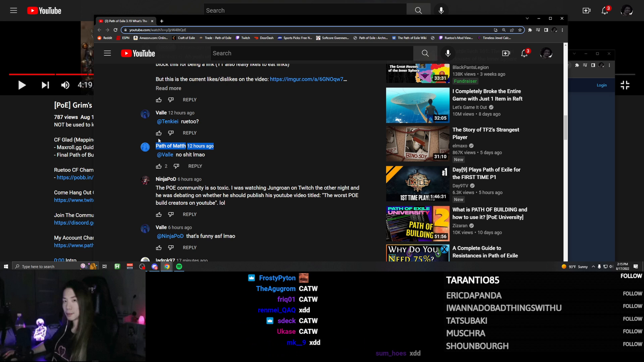
Task: Open Windows notification center icon
Action: [x=636, y=266]
